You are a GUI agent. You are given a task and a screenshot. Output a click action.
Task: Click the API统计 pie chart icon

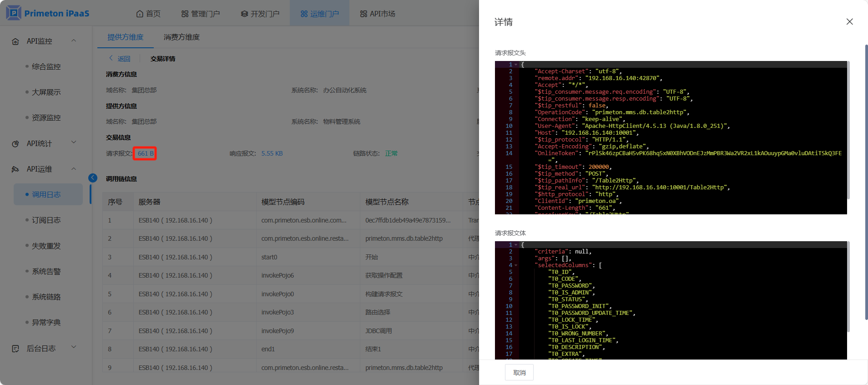(15, 144)
